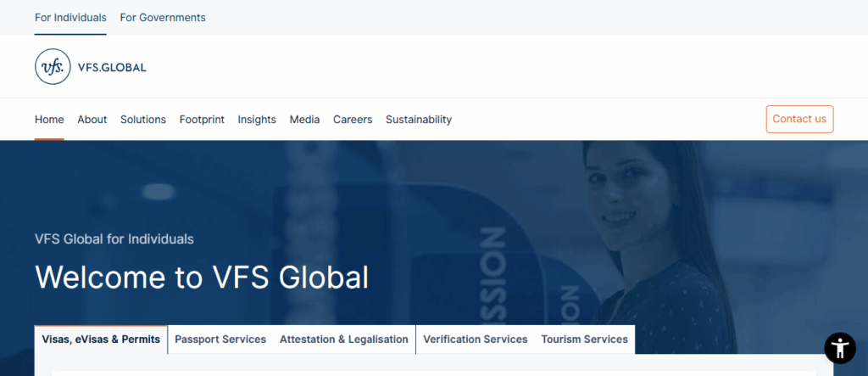Open the Footprint page
Screen dimensions: 868x376
click(x=202, y=120)
